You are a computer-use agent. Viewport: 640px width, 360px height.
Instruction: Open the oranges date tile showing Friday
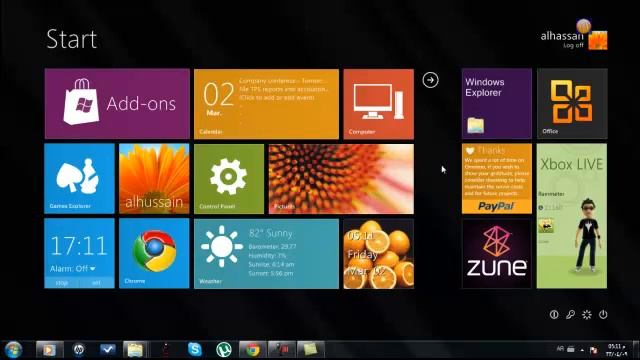tap(378, 253)
